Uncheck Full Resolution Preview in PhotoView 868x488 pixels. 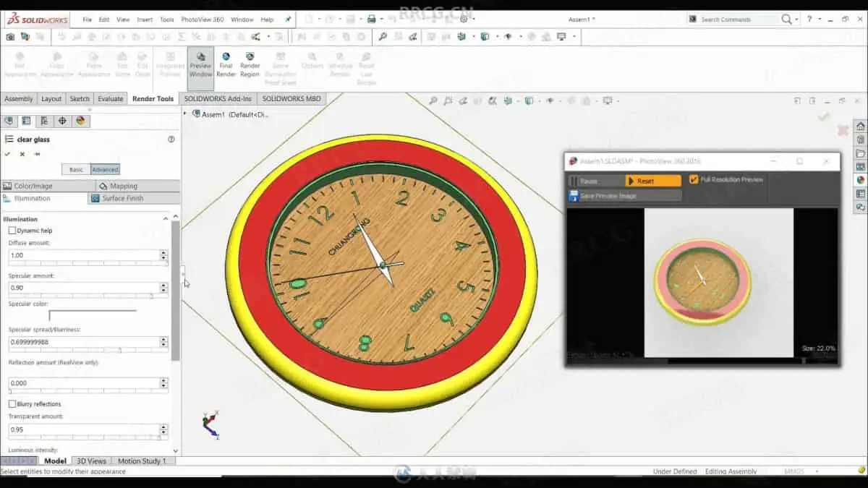coord(694,179)
